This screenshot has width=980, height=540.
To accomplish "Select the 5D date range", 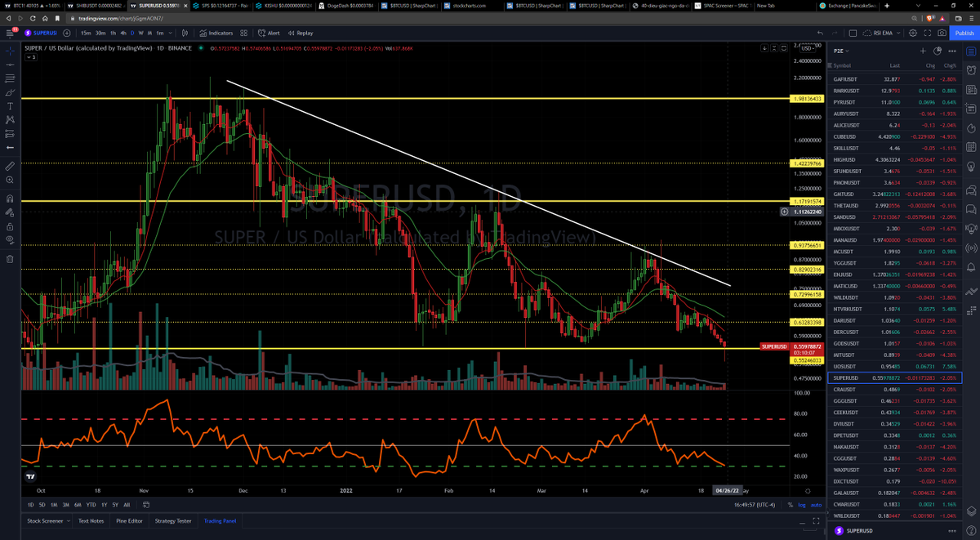I will click(42, 505).
